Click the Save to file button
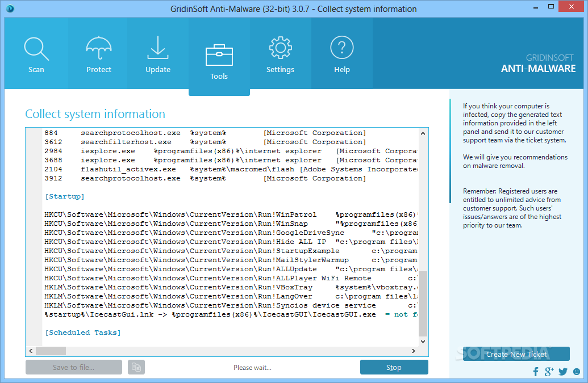Viewport: 588px width, 383px height. [73, 367]
